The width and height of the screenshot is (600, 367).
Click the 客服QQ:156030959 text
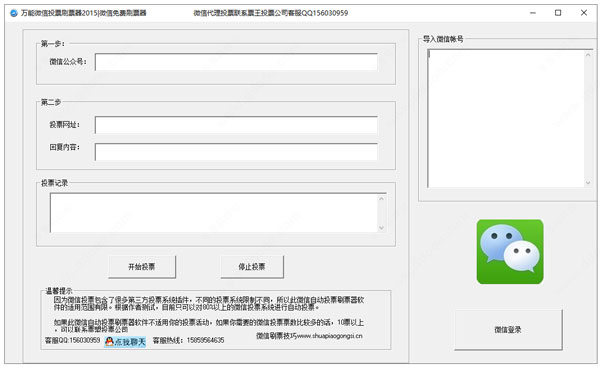point(72,340)
